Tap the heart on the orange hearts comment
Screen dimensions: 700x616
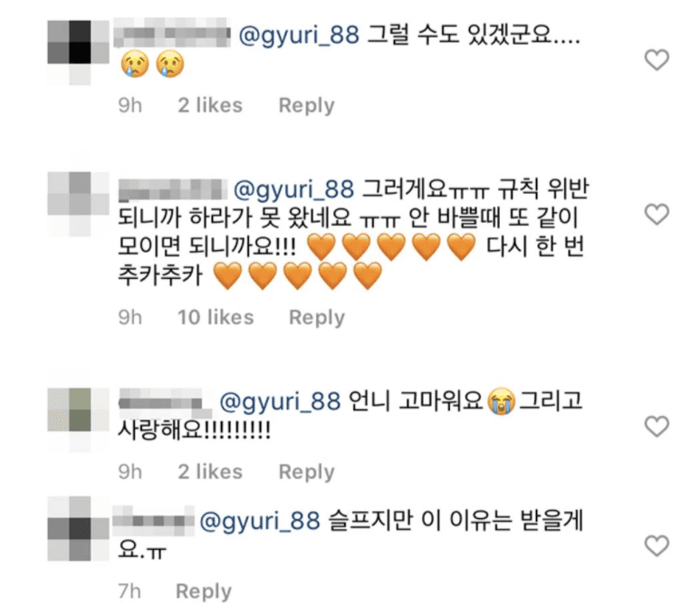click(655, 215)
